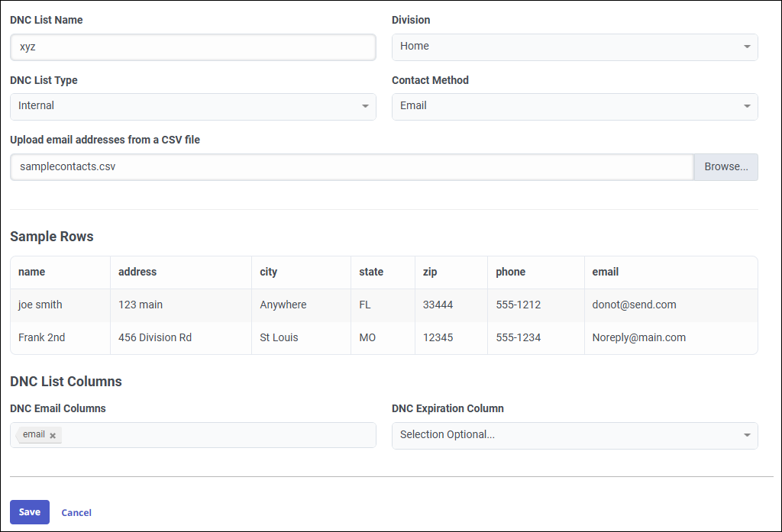
Task: Click the CSV file field showing samplecontacts.csv
Action: pyautogui.click(x=351, y=167)
